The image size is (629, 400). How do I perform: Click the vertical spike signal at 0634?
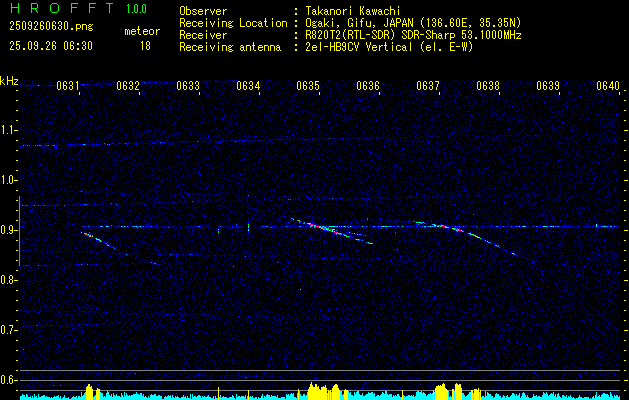[248, 227]
